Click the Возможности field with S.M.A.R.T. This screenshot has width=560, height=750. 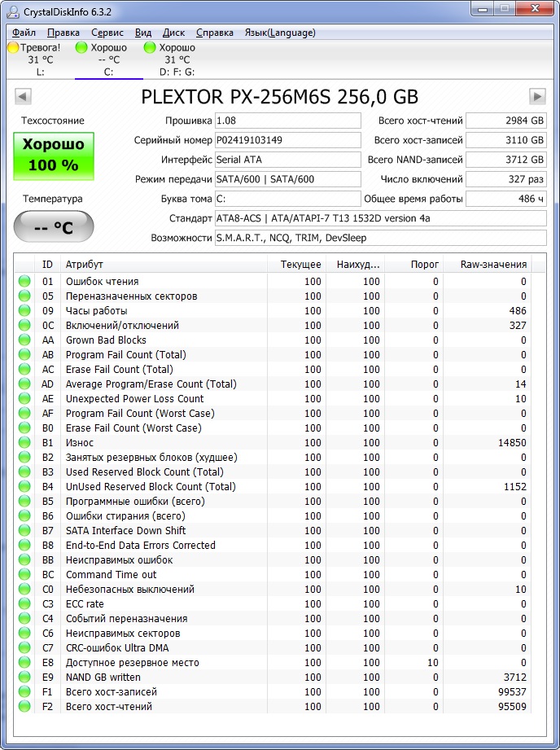(381, 238)
